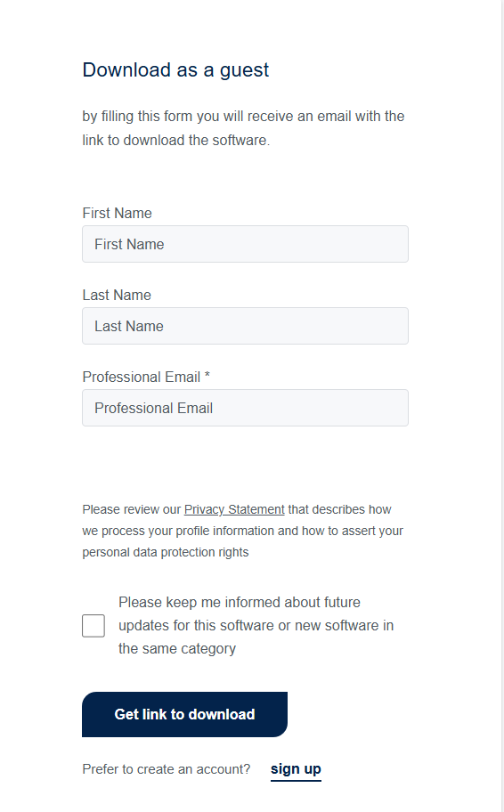Click the page's vertical scrollbar on right edge

point(503,406)
